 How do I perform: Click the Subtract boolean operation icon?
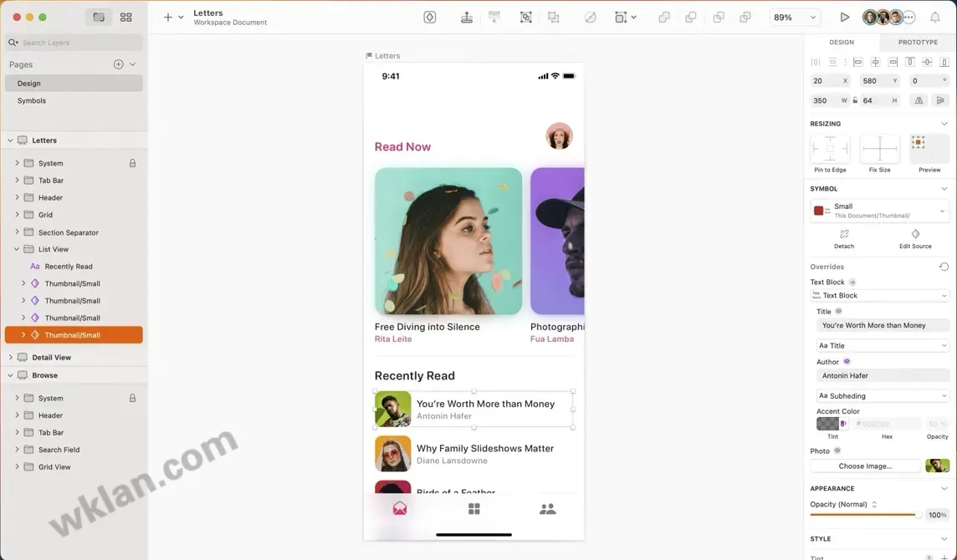(691, 17)
